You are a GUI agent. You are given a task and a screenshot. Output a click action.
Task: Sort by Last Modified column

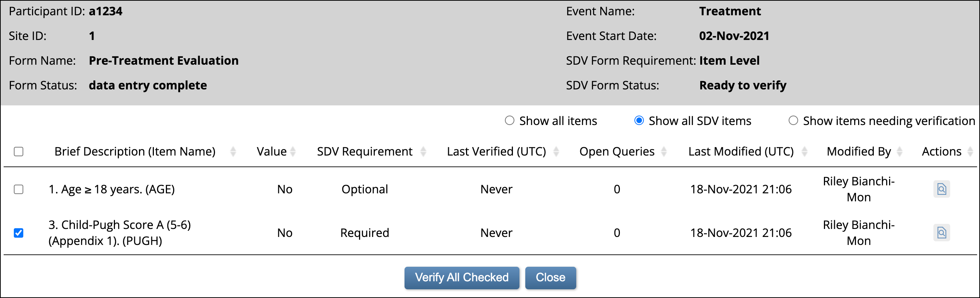pyautogui.click(x=805, y=151)
